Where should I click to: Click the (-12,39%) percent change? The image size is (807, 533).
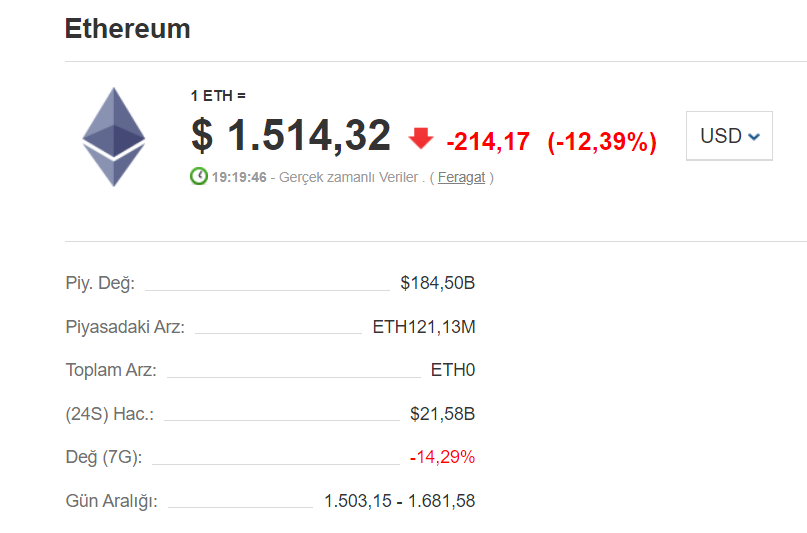point(602,142)
